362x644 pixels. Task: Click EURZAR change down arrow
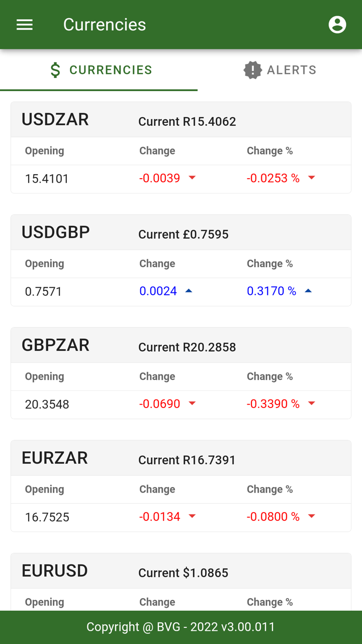click(x=192, y=516)
